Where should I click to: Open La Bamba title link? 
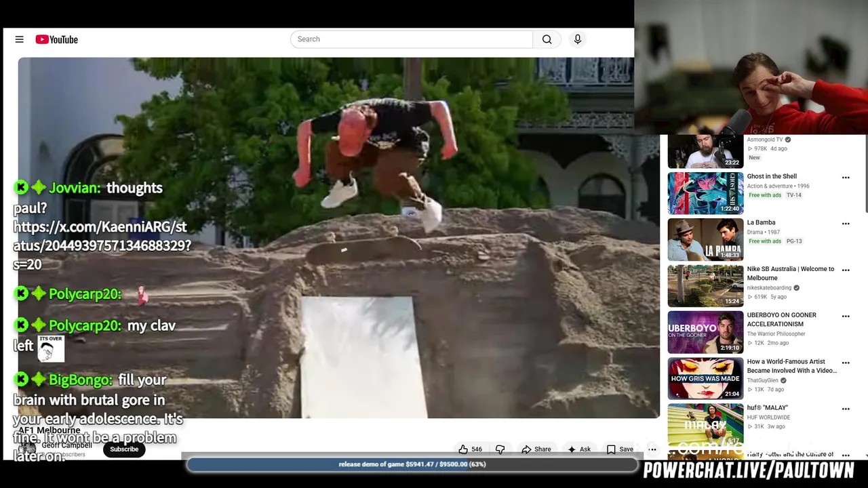point(761,222)
